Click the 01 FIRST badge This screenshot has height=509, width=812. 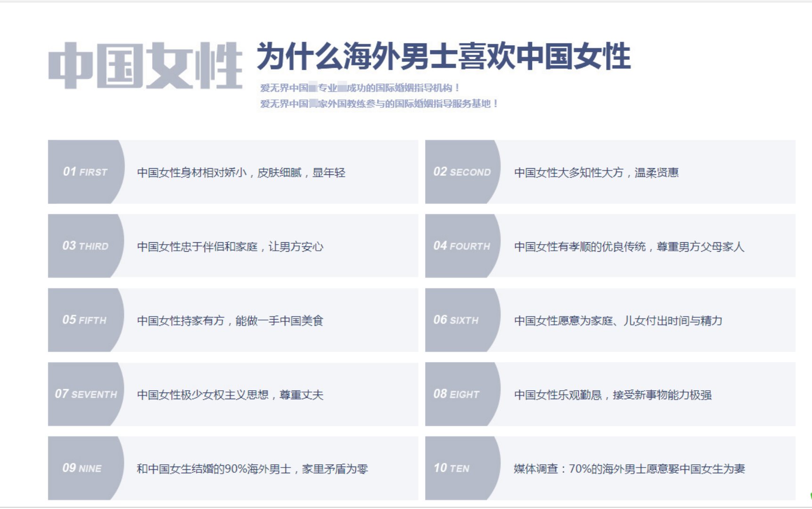(x=85, y=172)
